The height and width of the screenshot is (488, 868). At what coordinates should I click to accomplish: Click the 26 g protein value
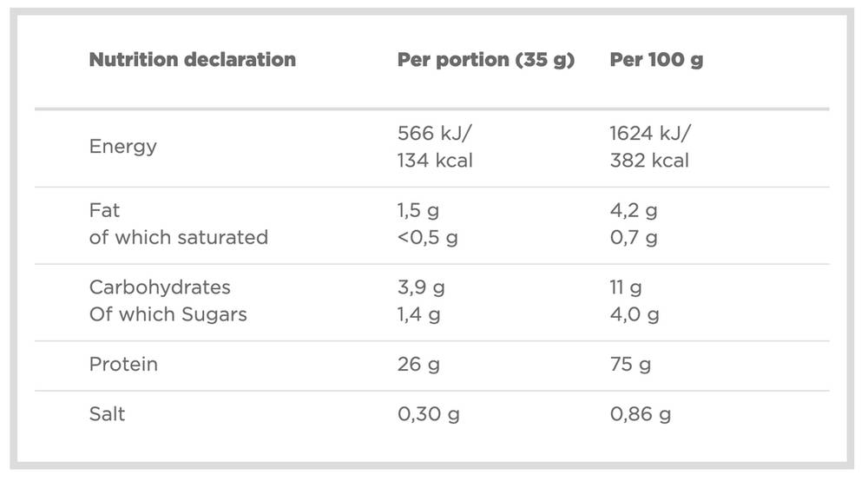click(418, 365)
